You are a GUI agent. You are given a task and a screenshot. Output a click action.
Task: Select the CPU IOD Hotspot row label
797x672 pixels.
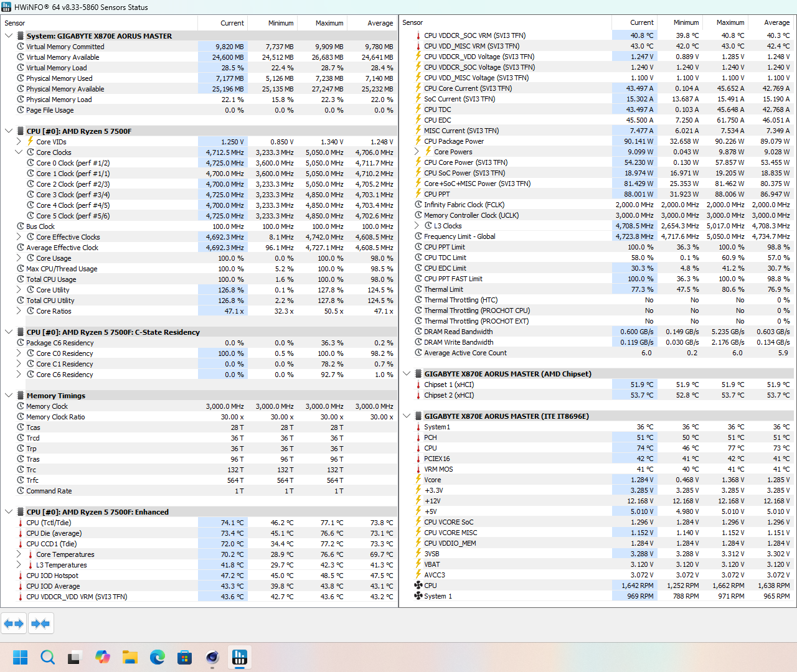(52, 576)
